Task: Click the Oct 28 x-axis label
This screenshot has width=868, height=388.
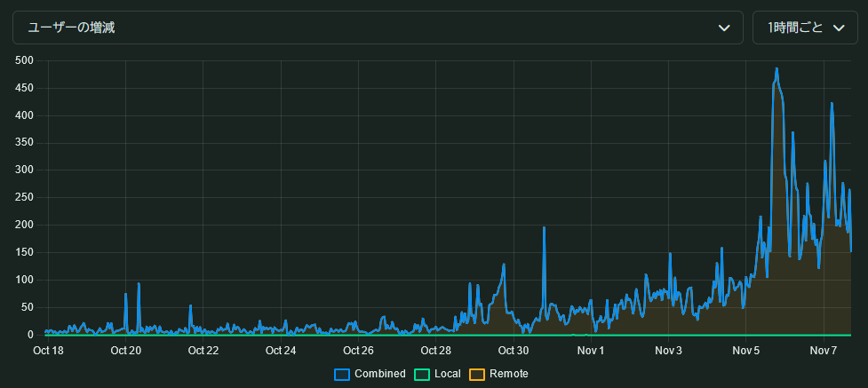Action: 436,351
